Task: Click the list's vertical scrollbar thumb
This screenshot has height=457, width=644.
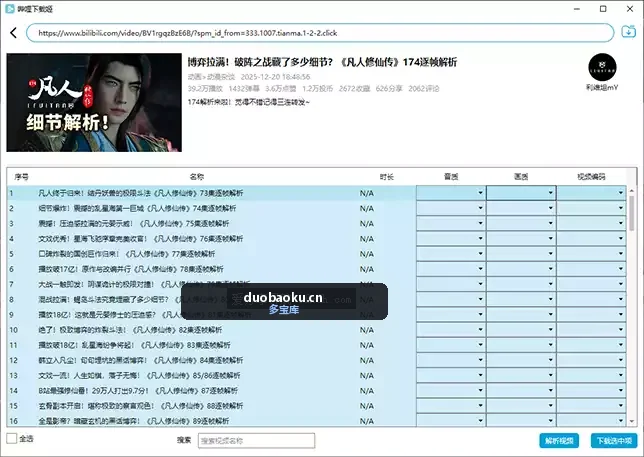Action: click(632, 214)
